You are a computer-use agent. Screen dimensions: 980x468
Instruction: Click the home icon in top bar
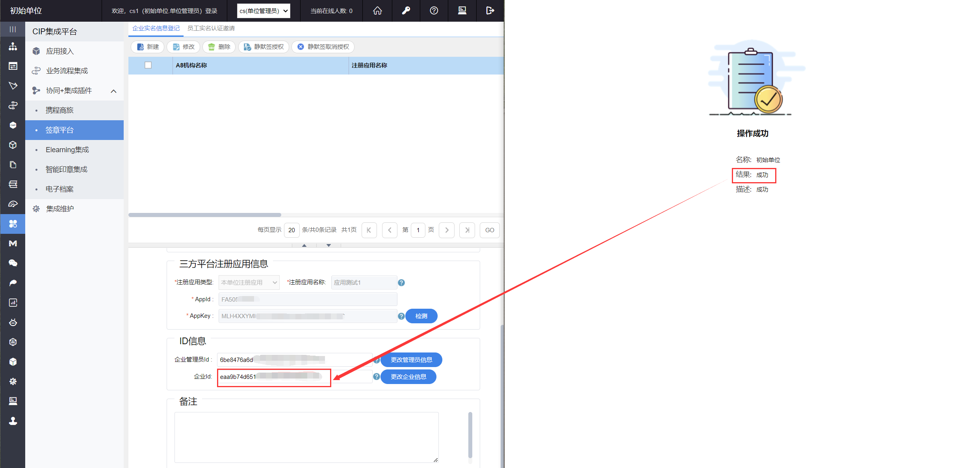[x=377, y=11]
